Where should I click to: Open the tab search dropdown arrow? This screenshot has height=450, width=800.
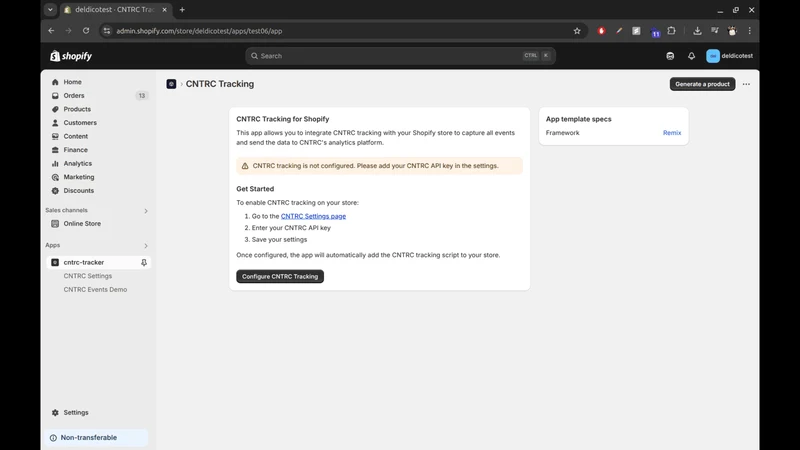50,10
